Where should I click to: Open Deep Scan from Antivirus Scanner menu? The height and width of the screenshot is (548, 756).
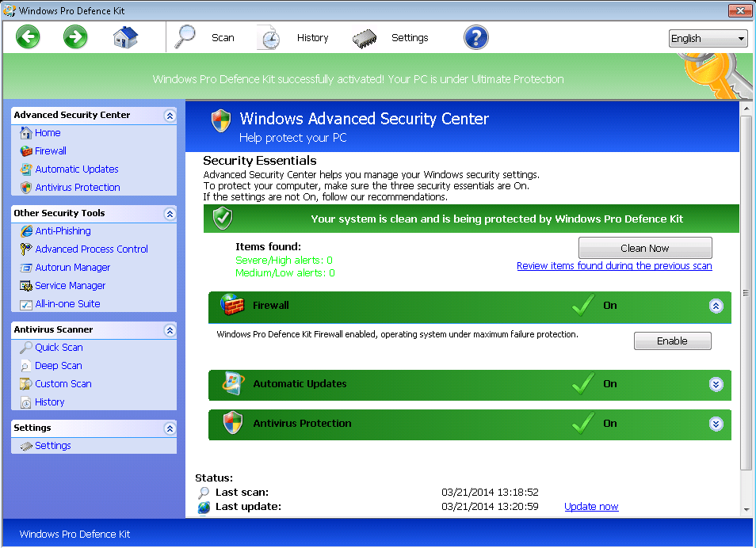[58, 366]
